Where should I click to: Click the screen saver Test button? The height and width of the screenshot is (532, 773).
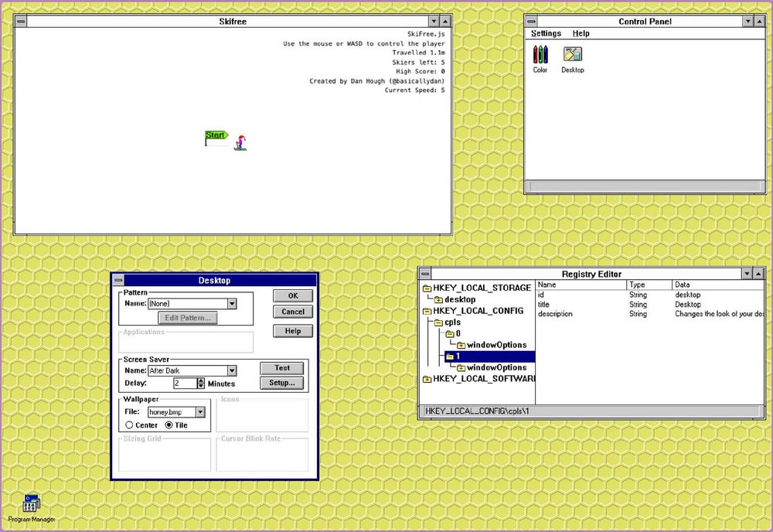click(282, 368)
